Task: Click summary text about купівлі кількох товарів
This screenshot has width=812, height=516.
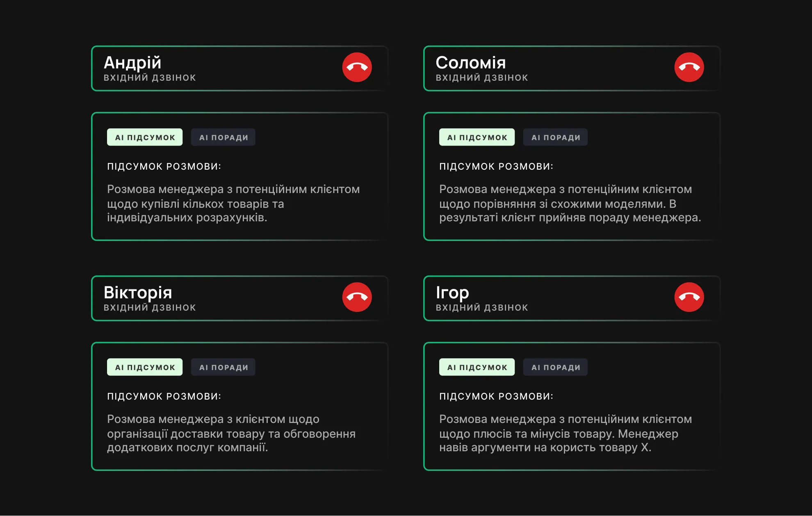Action: point(233,203)
